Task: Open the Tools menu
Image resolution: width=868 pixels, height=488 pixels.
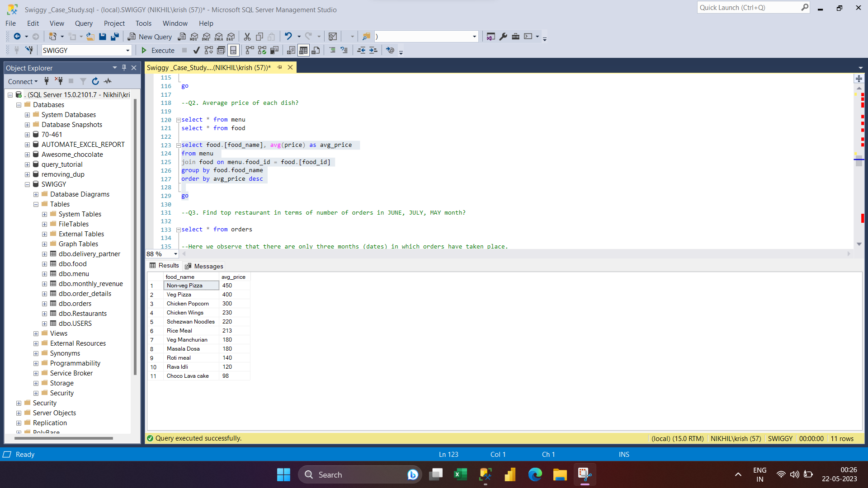Action: (143, 23)
